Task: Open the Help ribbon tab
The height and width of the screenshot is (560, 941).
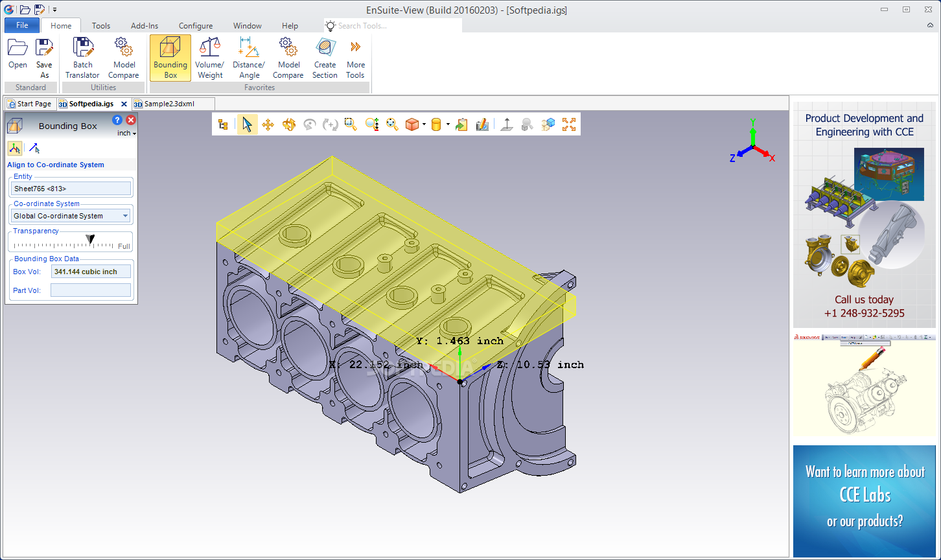Action: [290, 26]
